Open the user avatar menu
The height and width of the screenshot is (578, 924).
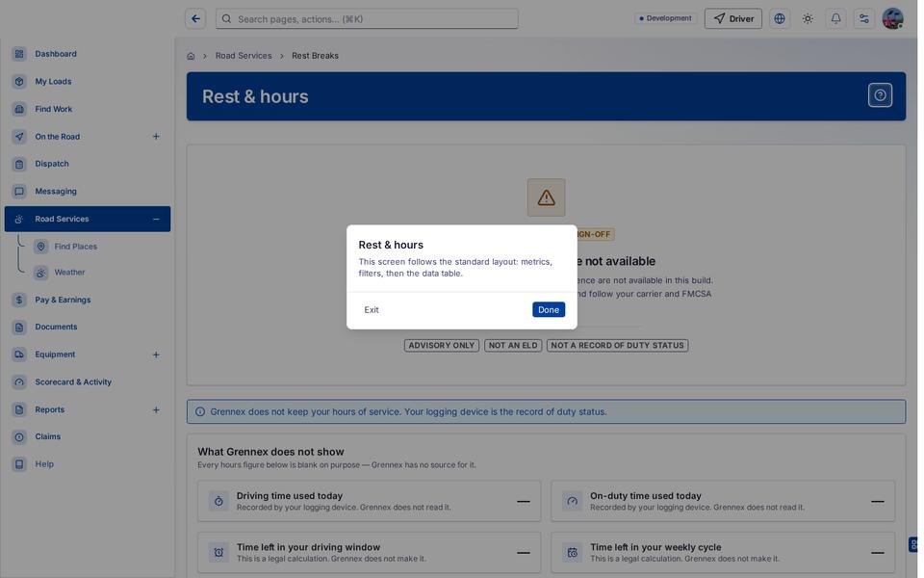pyautogui.click(x=892, y=19)
